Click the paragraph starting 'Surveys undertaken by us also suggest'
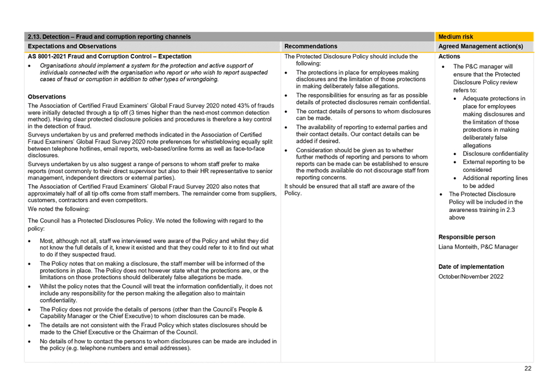 coord(150,171)
